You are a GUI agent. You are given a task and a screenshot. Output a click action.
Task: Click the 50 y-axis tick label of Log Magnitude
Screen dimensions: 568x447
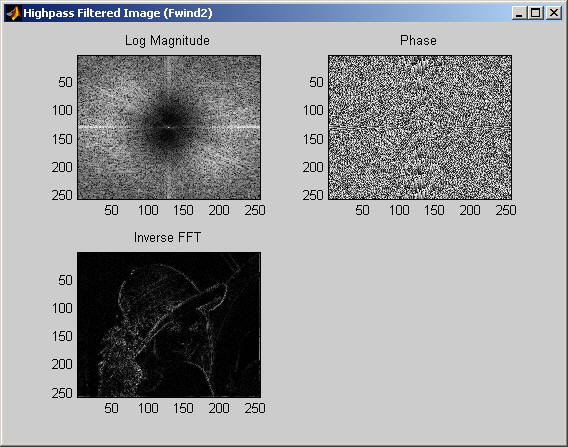pos(65,82)
